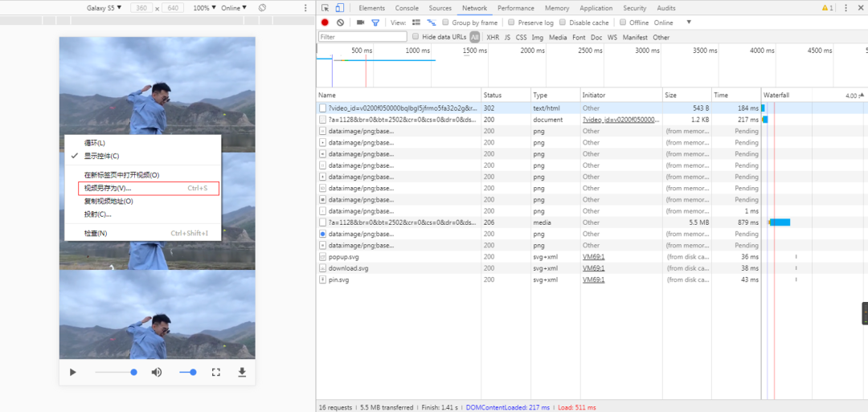Sort requests by Status column header
The height and width of the screenshot is (412, 868).
click(506, 95)
